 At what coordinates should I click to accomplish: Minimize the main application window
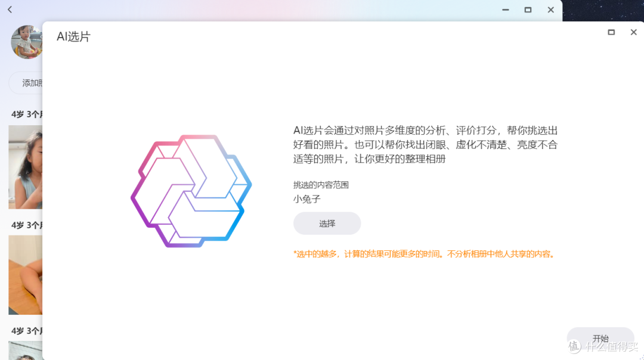pos(504,10)
